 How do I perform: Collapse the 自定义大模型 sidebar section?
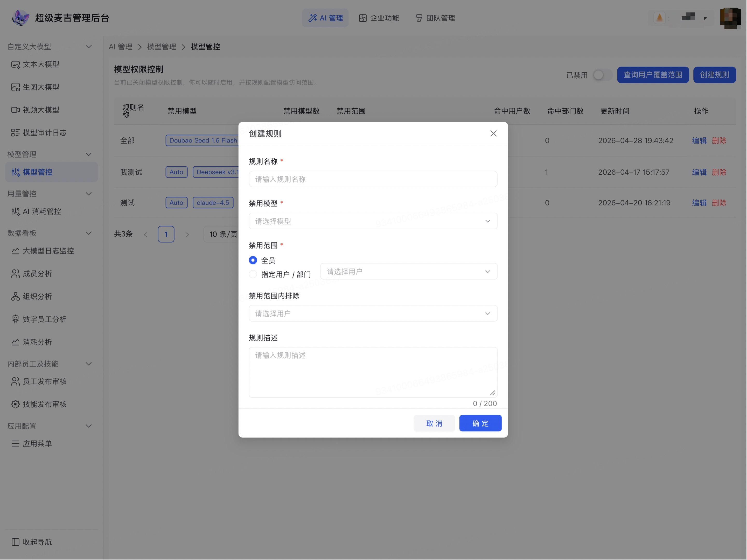click(89, 47)
